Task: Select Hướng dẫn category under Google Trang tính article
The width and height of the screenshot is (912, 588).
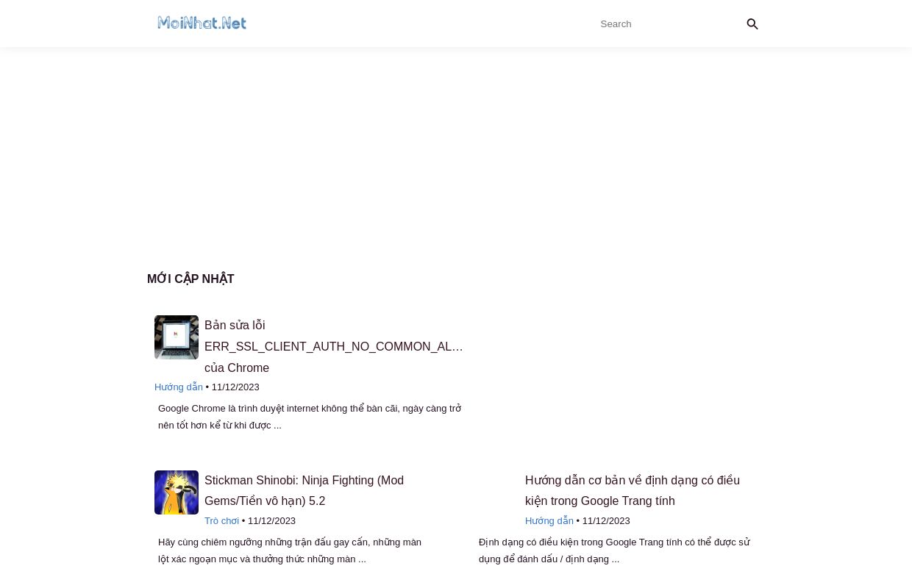Action: coord(549,521)
